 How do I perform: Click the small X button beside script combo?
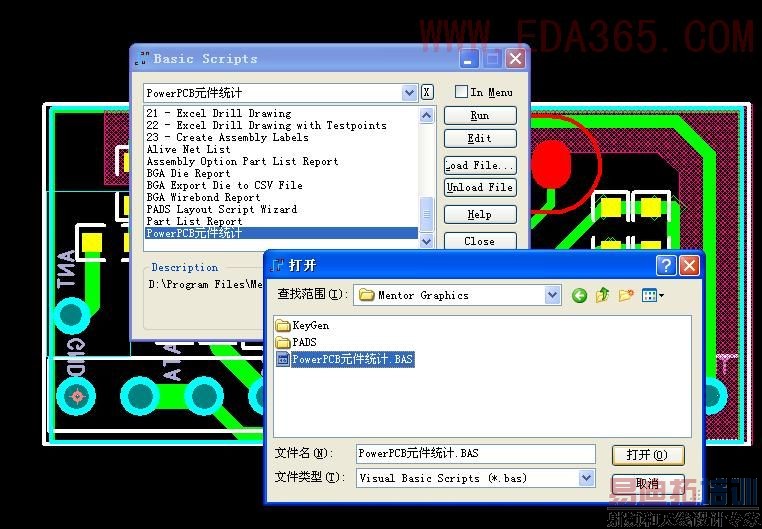tap(427, 92)
